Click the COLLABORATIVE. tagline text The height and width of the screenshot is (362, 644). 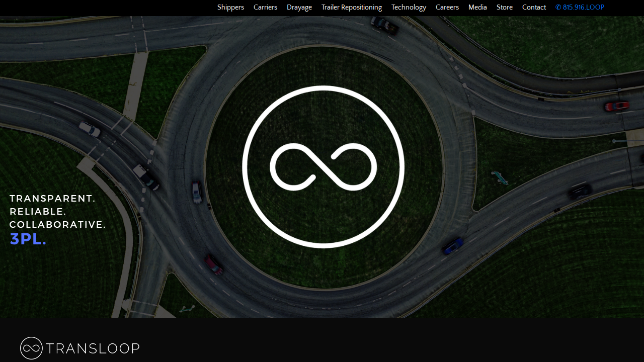[x=58, y=225]
